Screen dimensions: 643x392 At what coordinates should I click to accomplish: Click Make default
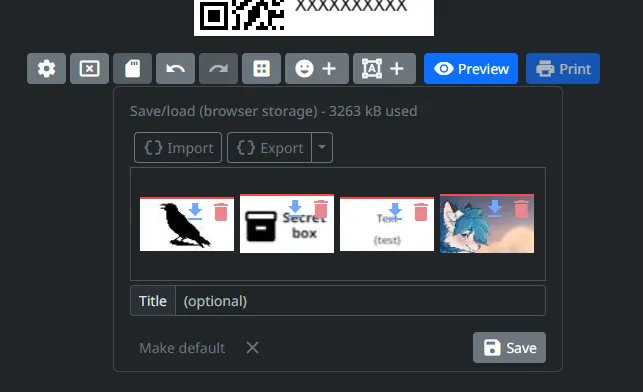pos(182,348)
